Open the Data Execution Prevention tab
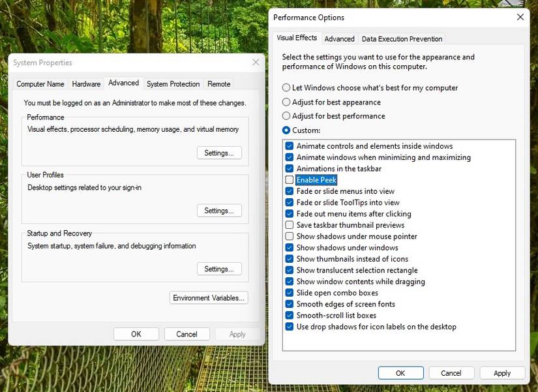The image size is (538, 392). [x=402, y=39]
